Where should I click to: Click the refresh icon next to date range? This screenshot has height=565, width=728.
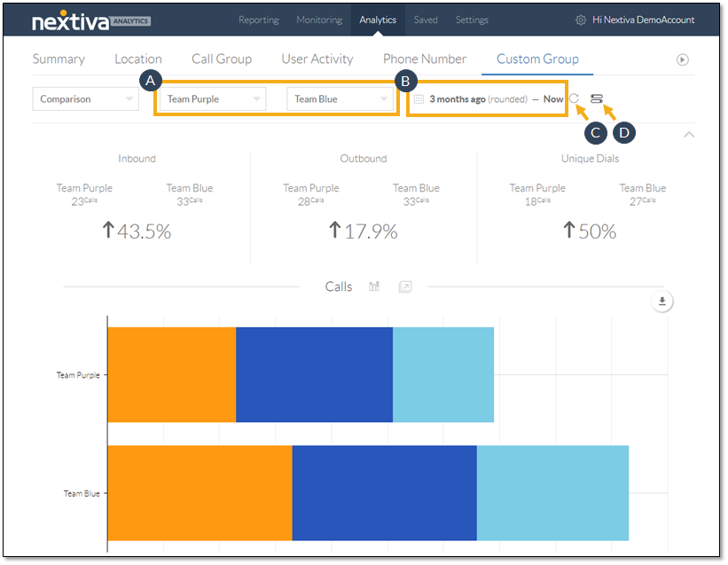coord(575,98)
